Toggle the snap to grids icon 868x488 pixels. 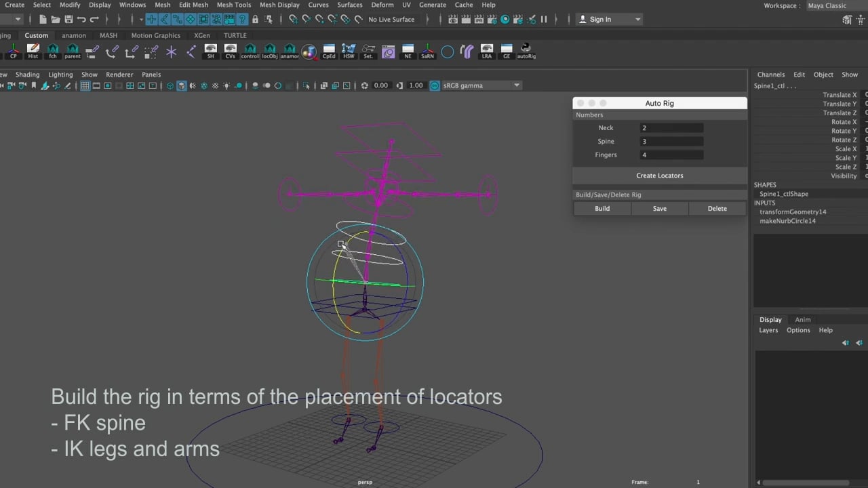coord(293,19)
